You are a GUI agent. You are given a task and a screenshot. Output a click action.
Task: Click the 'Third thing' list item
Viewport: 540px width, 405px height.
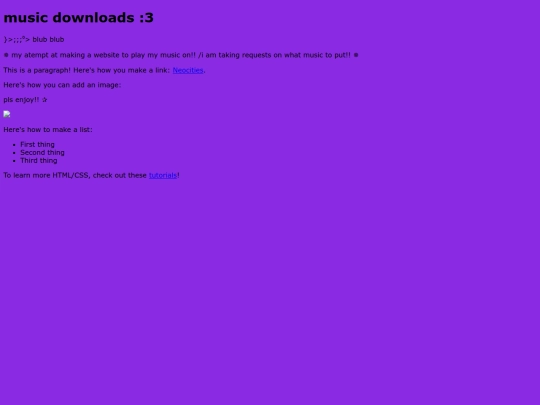(39, 160)
